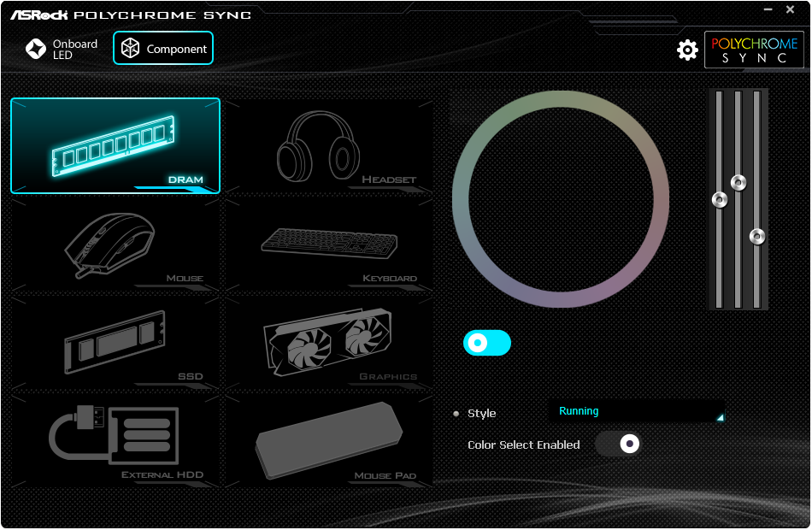Pick the Graphics card component tile

[x=329, y=344]
